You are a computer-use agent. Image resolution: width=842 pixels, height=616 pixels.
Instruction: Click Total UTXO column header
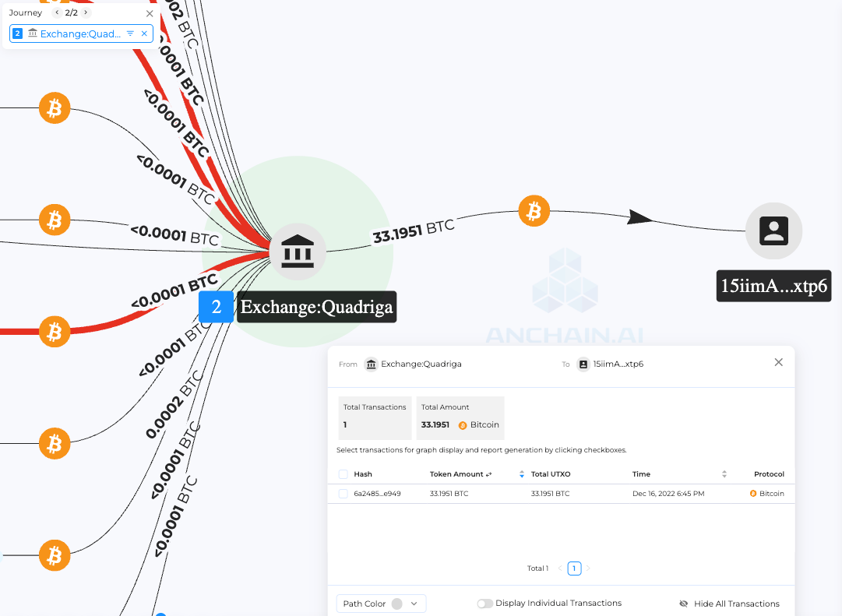pos(551,474)
